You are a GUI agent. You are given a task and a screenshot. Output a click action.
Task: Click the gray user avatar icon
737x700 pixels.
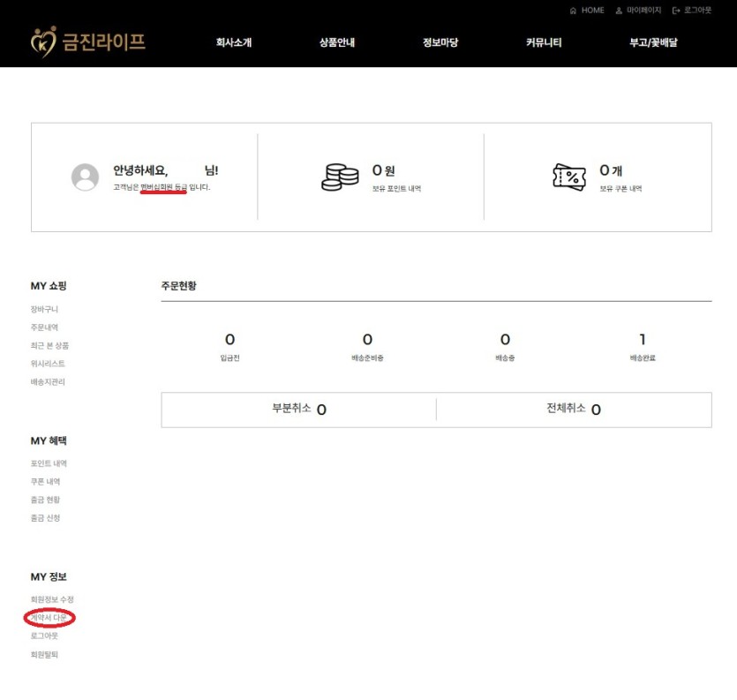click(85, 177)
